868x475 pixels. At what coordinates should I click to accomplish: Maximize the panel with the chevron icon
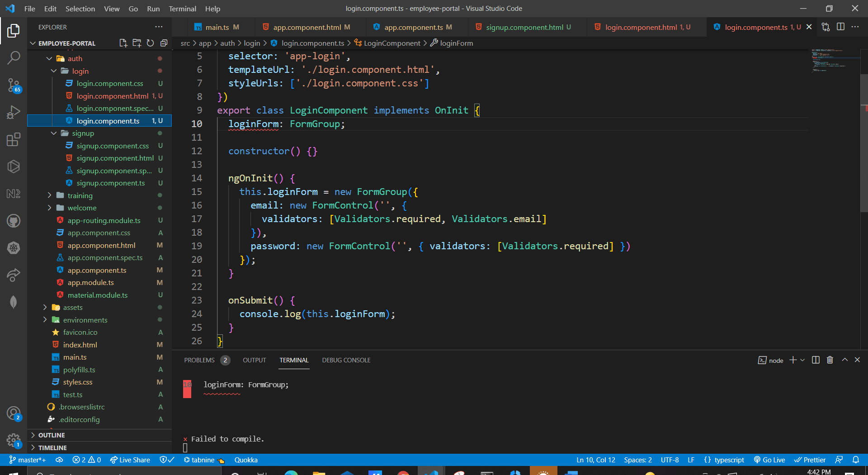tap(844, 360)
